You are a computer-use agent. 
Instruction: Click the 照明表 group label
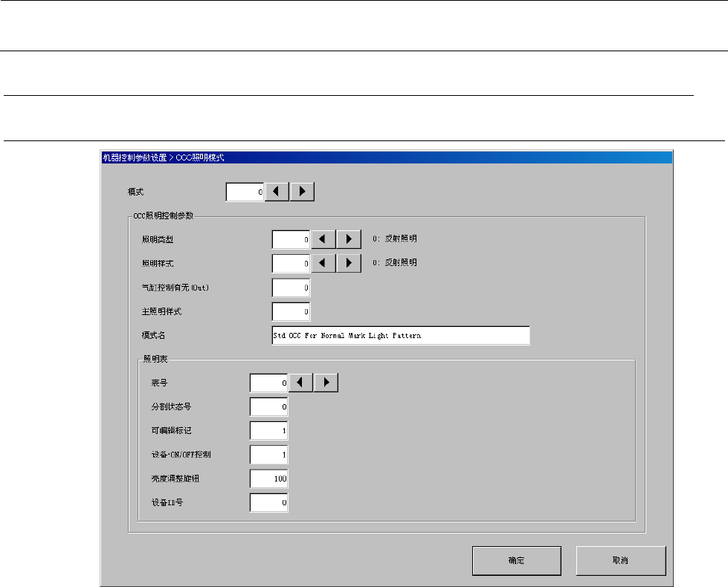(x=155, y=359)
